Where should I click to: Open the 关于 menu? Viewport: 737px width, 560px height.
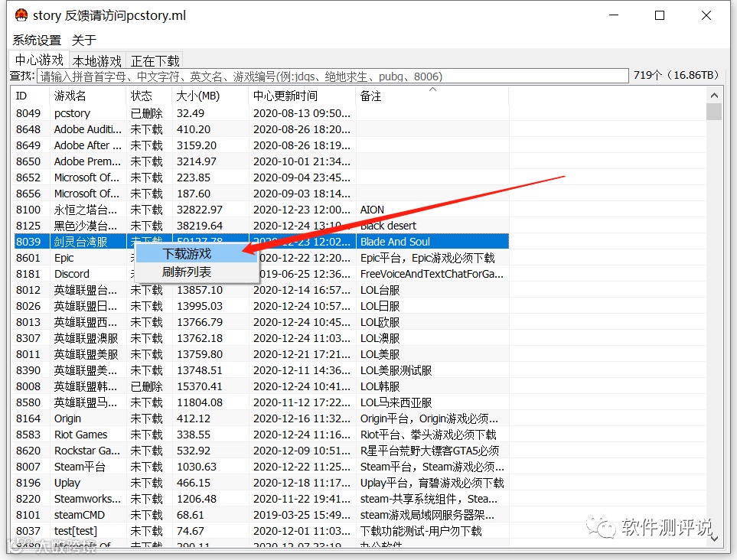tap(84, 40)
